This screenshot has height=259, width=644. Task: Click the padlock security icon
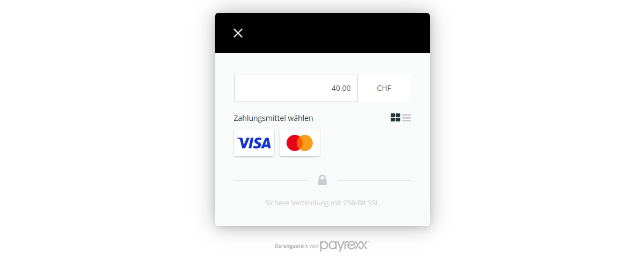pyautogui.click(x=322, y=180)
